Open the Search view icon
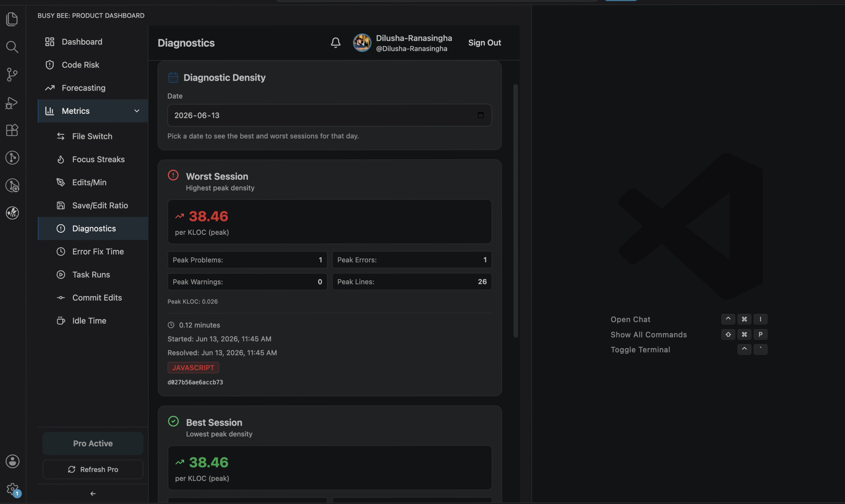The width and height of the screenshot is (845, 504). point(12,47)
